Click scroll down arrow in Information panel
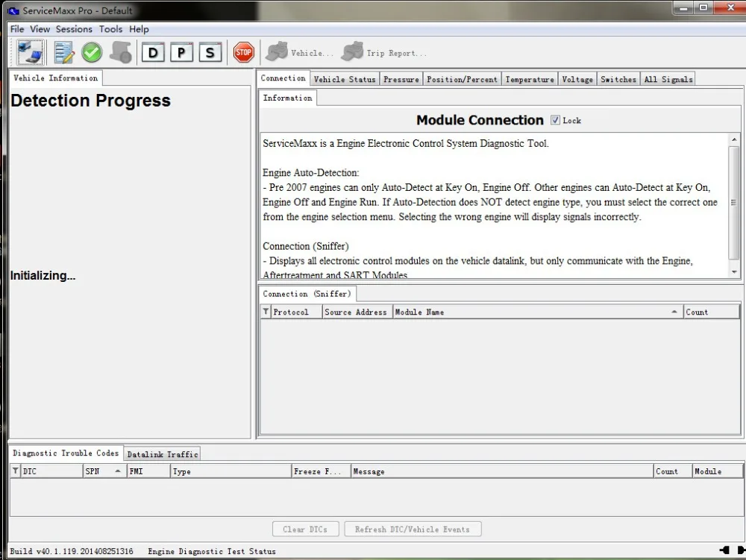Viewport: 746px width, 560px height. pos(734,272)
